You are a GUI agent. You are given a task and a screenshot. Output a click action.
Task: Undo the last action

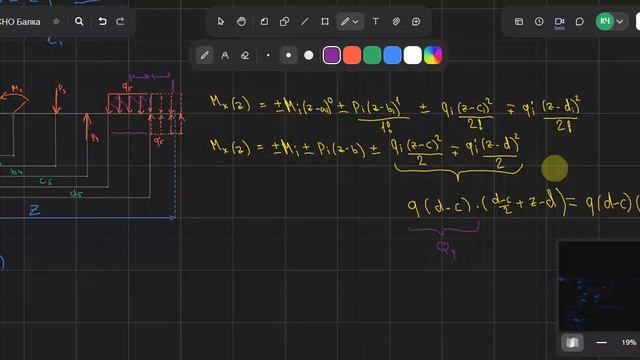[x=102, y=21]
